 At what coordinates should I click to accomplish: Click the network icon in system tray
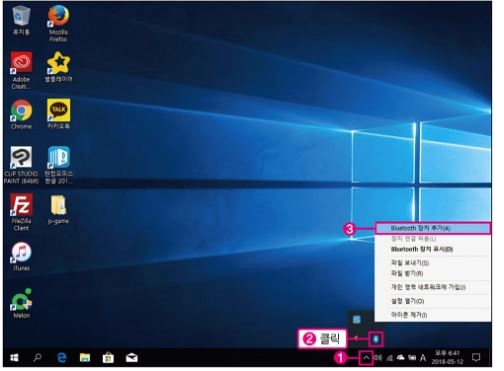click(389, 358)
